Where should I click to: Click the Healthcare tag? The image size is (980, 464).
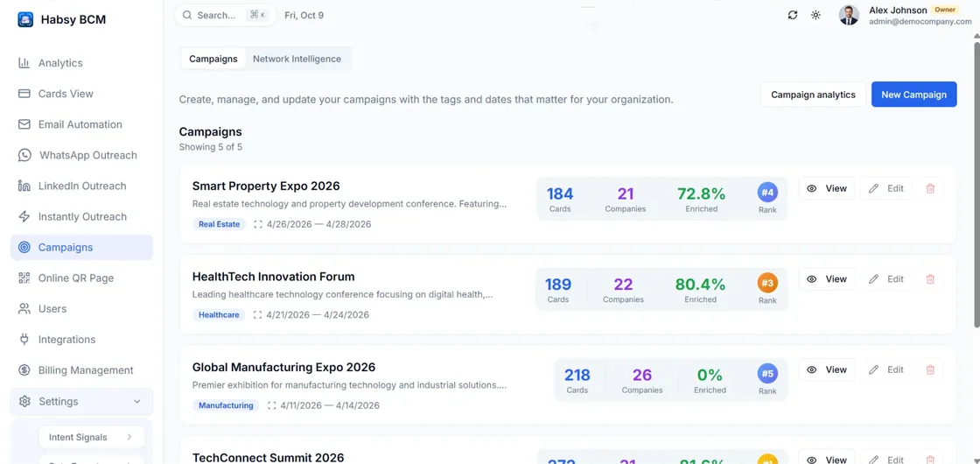point(219,314)
